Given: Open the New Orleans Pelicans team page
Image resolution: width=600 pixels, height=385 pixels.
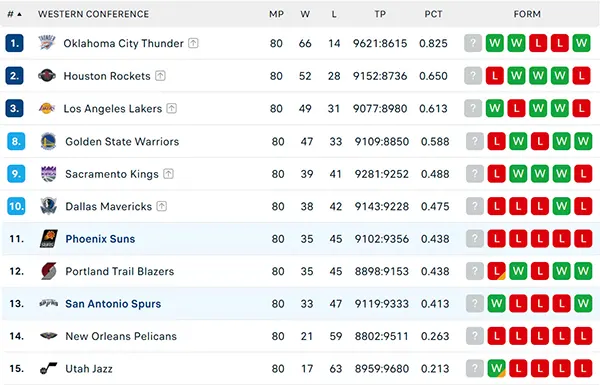Looking at the screenshot, I should pos(121,336).
